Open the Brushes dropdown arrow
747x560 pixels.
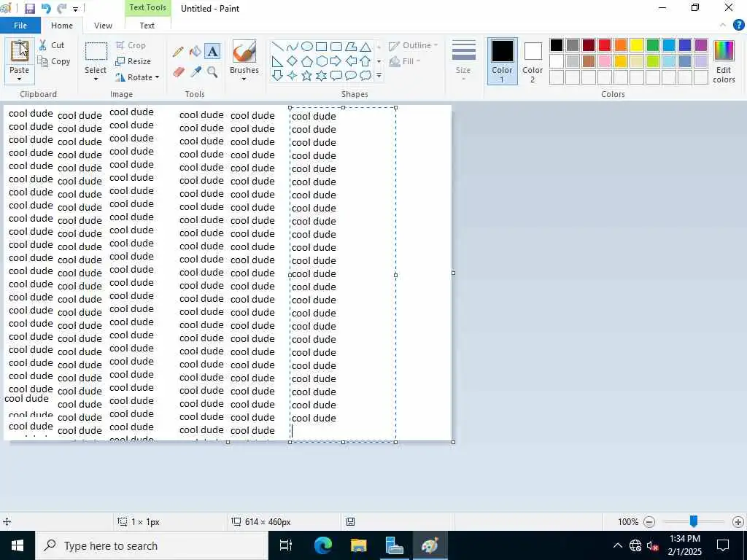244,79
